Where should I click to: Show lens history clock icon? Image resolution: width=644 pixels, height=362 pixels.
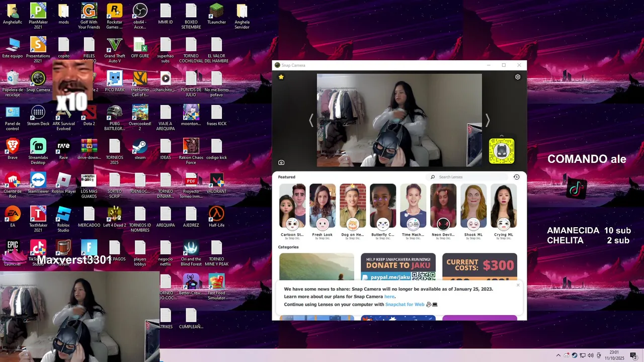point(516,177)
